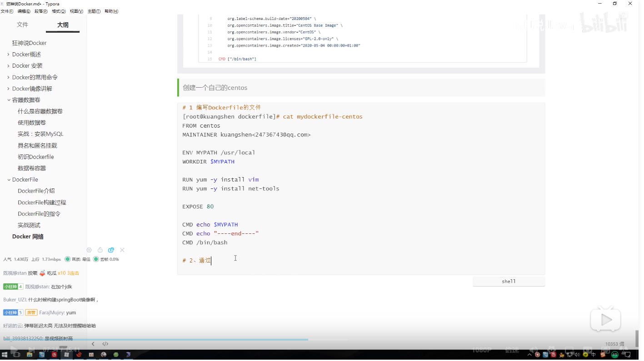Image resolution: width=644 pixels, height=361 pixels.
Task: Expand Docker镜像讲解 outline section
Action: [9, 89]
